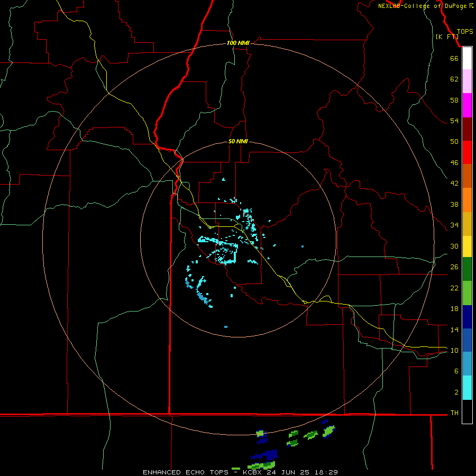Click the "18:29" timestamp
The image size is (476, 476).
[x=325, y=472]
